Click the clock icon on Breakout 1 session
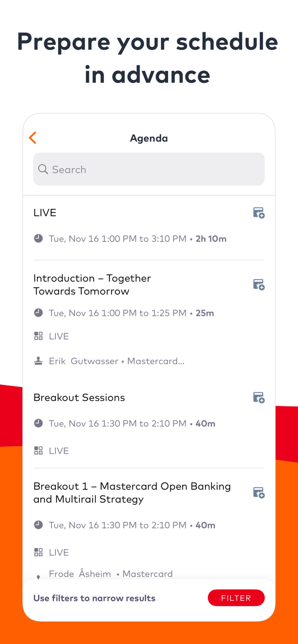Viewport: 298px width, 644px height. pyautogui.click(x=38, y=525)
